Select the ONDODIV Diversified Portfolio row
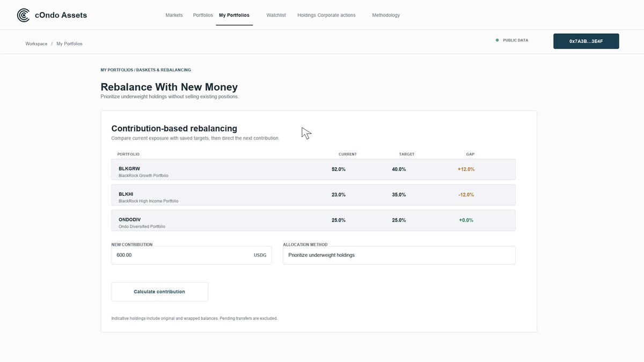The image size is (644, 362). point(313,220)
